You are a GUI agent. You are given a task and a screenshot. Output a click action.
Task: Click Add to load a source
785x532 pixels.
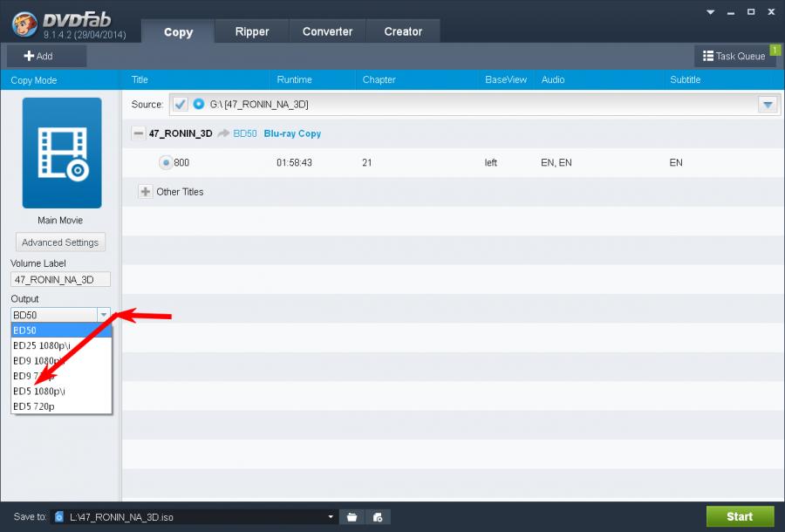[x=38, y=56]
